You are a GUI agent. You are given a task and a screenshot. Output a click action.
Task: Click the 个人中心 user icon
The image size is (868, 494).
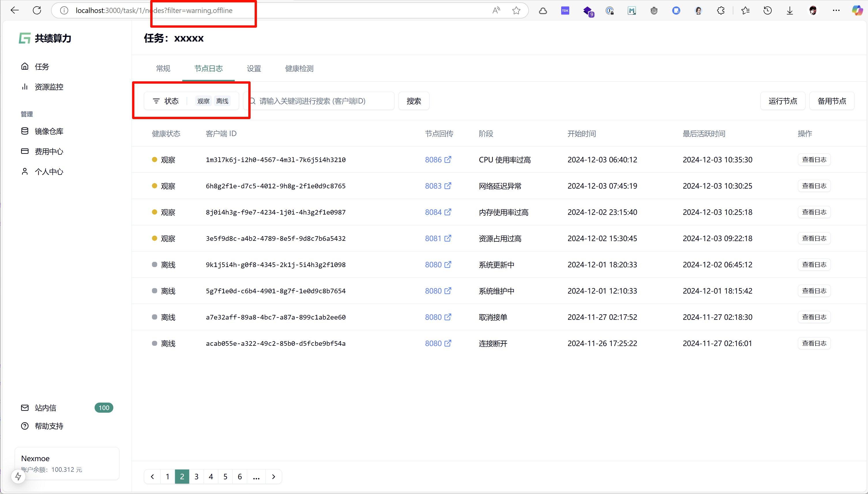(x=25, y=172)
